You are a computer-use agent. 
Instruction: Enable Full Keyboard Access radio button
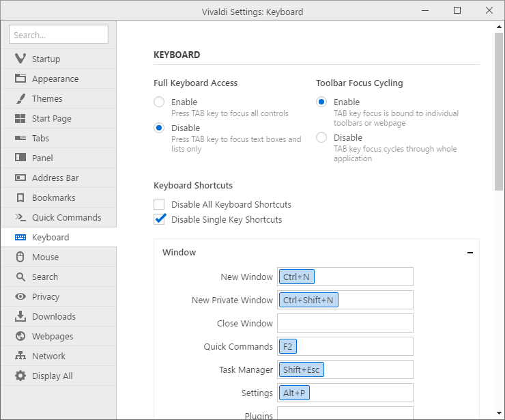[159, 102]
